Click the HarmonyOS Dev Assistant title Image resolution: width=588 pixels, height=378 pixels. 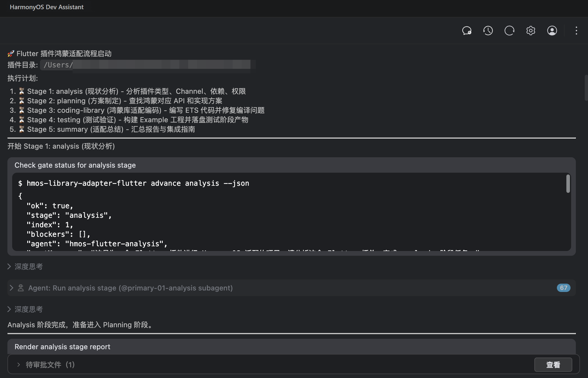pos(47,7)
